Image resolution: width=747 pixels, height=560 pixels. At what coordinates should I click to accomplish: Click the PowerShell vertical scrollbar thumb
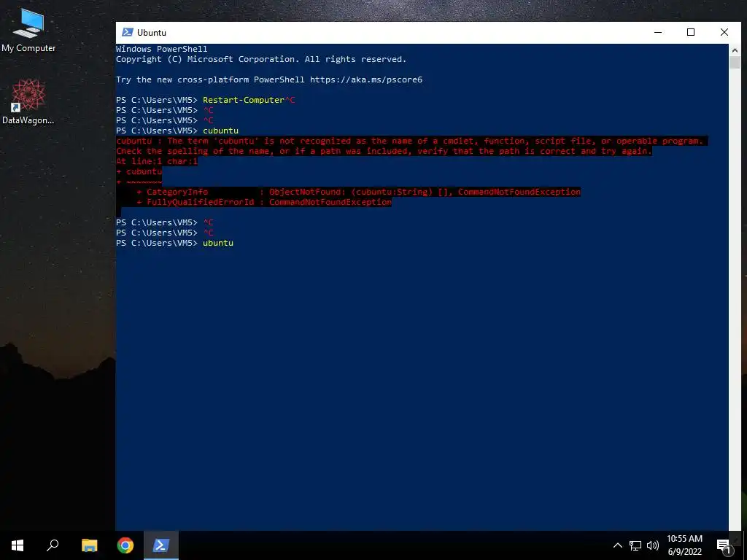pos(735,63)
